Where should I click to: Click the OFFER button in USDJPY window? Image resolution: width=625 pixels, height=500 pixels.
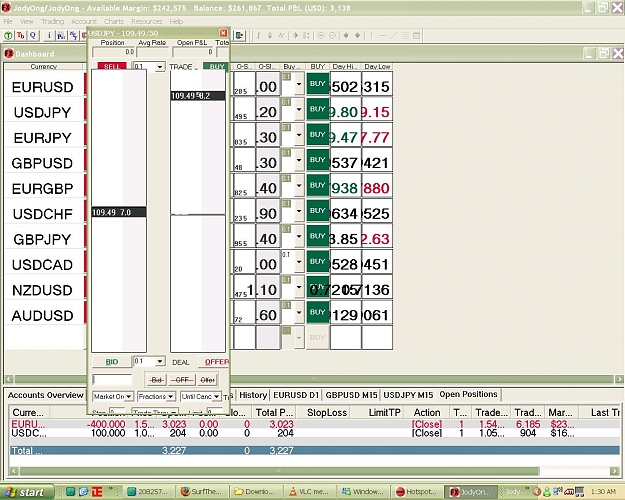(215, 362)
